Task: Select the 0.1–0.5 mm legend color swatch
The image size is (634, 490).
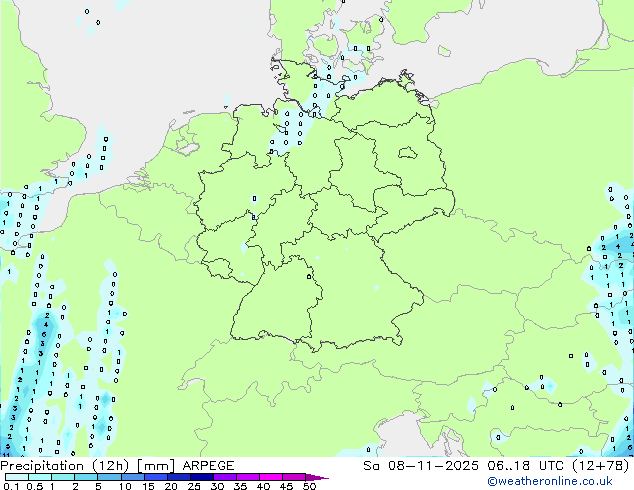Action: tap(17, 477)
